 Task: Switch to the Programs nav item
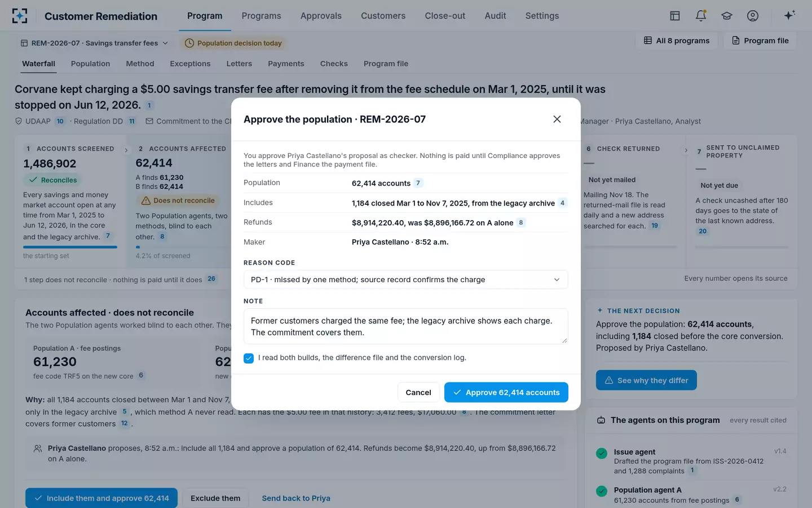(261, 16)
